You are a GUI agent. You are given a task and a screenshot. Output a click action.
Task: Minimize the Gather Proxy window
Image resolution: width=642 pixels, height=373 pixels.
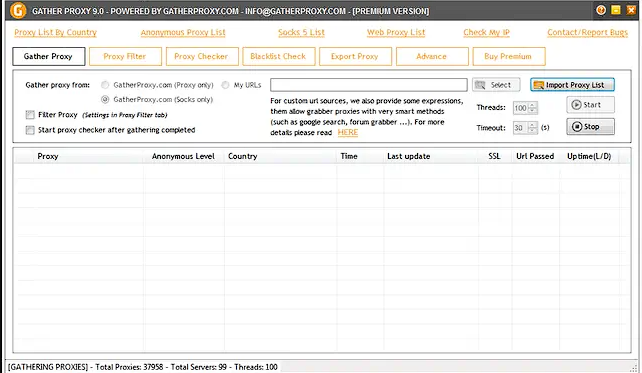(616, 10)
